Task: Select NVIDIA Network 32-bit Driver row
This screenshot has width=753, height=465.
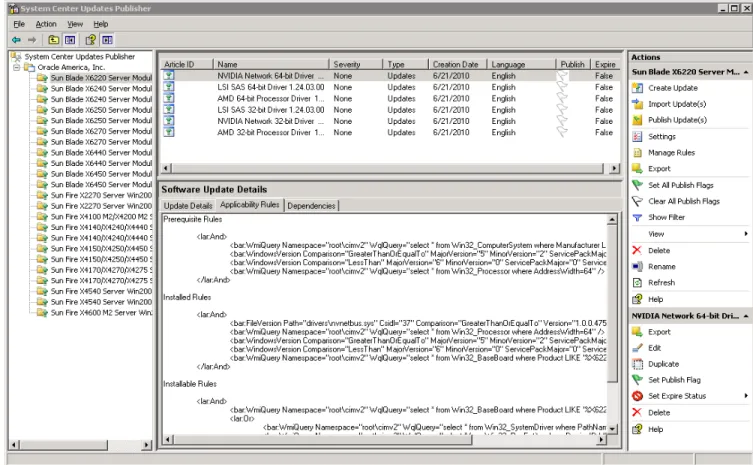Action: pyautogui.click(x=389, y=121)
